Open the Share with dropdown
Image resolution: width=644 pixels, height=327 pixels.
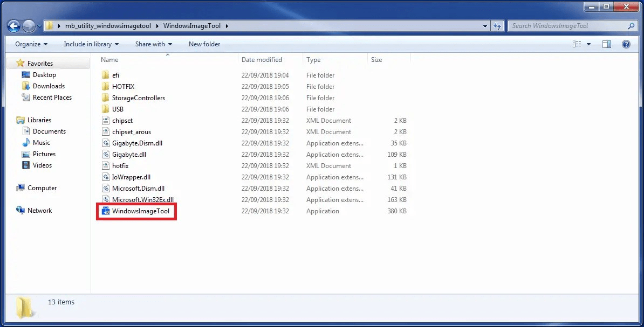click(x=154, y=44)
